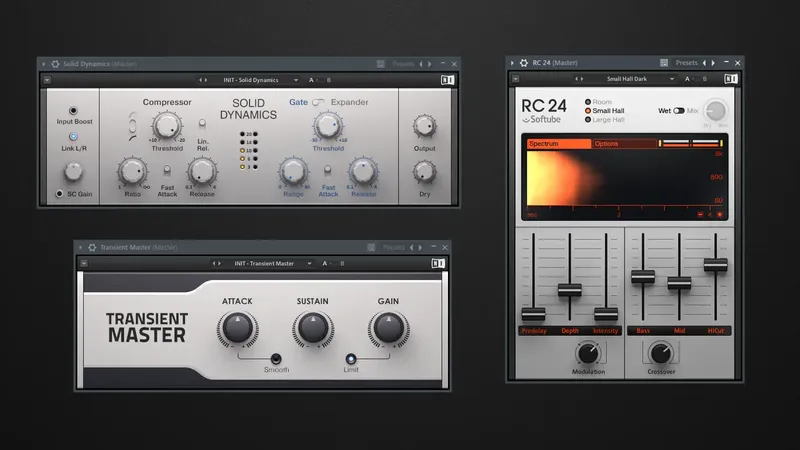Screen dimensions: 800x450
Task: Toggle Limit button in Transient Master
Action: 351,359
